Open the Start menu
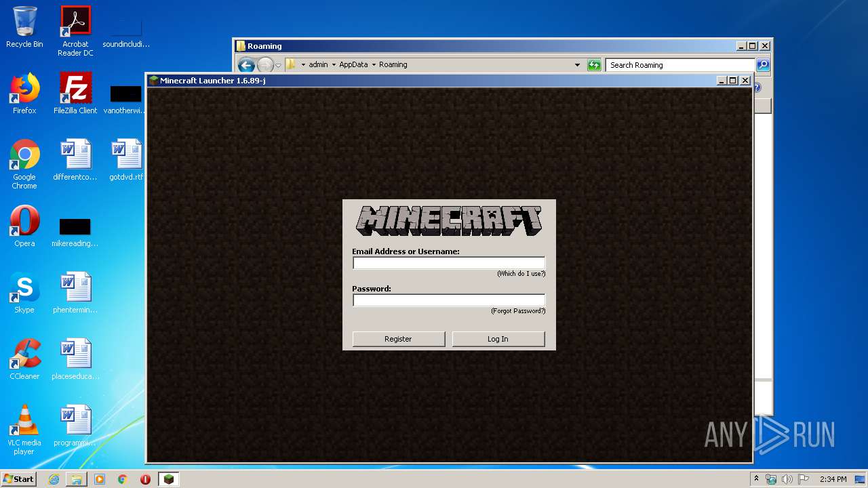This screenshot has height=488, width=868. pyautogui.click(x=19, y=479)
